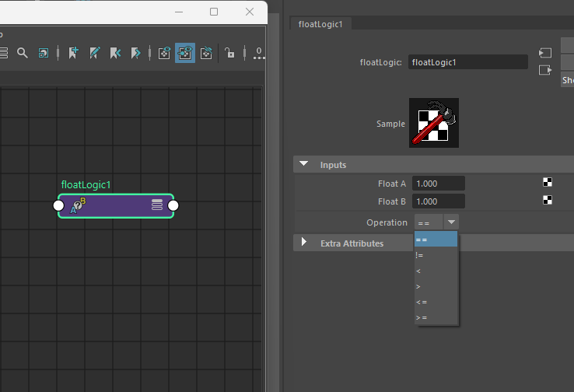
Task: Go to the next bookmark
Action: tap(136, 53)
